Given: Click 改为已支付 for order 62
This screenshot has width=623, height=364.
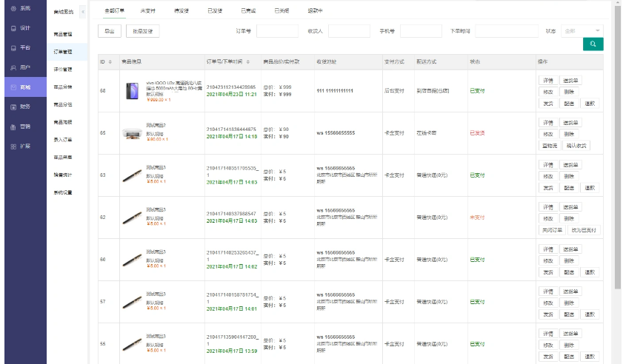Looking at the screenshot, I should tap(581, 230).
